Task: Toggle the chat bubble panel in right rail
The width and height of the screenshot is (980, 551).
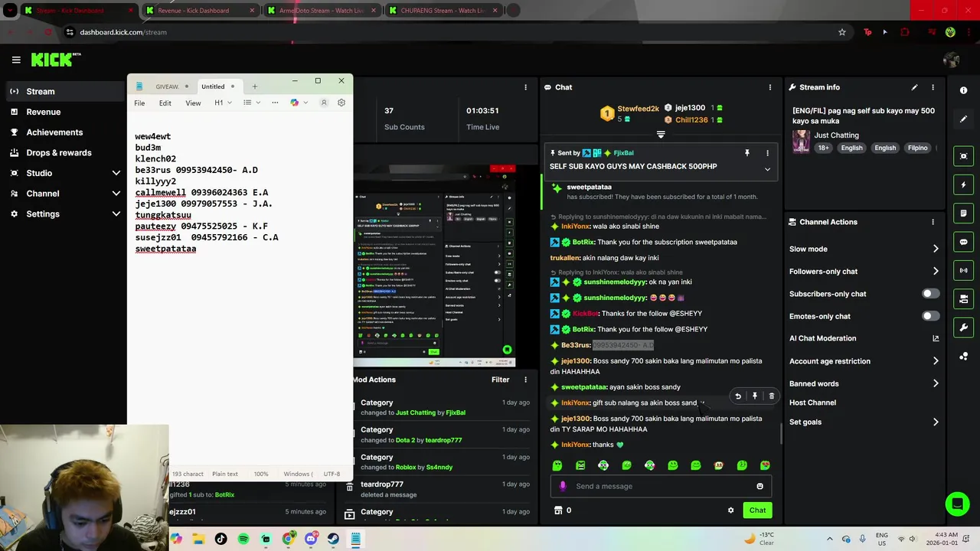Action: click(x=963, y=242)
